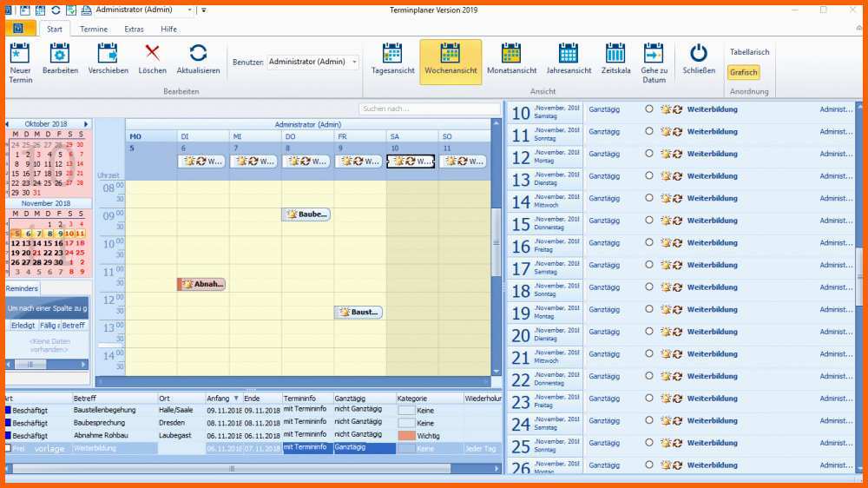This screenshot has height=488, width=868.
Task: Select November 19 in mini calendar
Action: click(15, 253)
